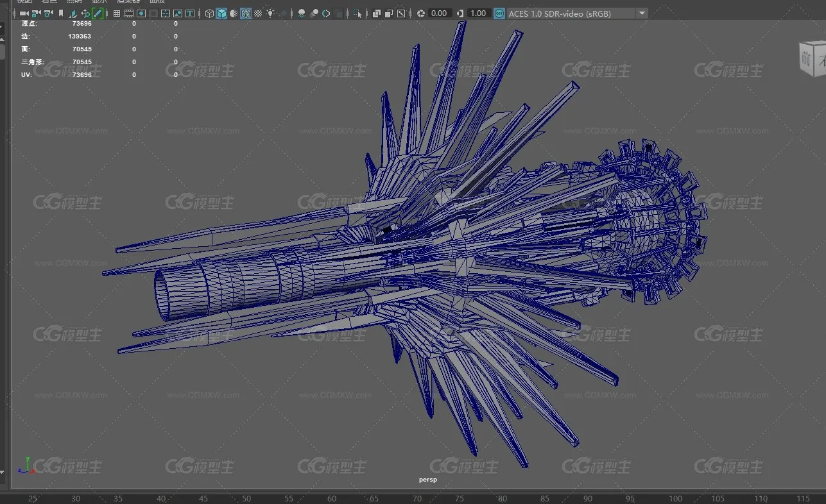The width and height of the screenshot is (826, 504).
Task: Click the 'UV:' count 73696
Action: pos(82,75)
